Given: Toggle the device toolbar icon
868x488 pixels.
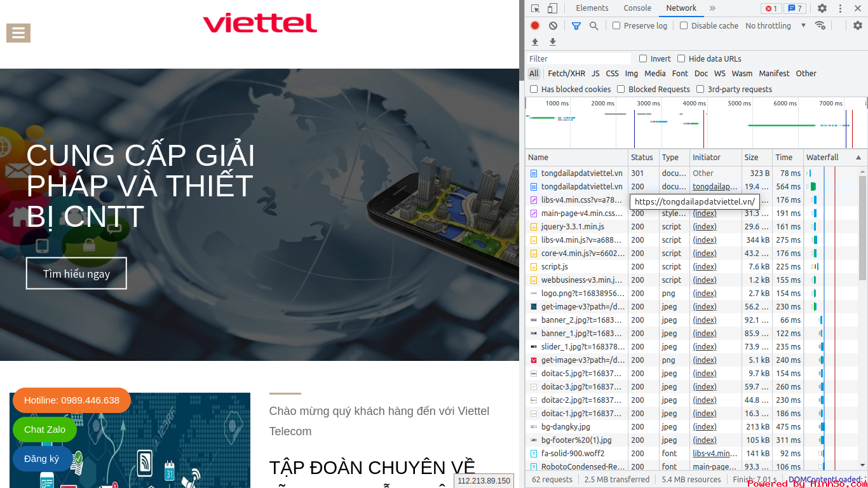Looking at the screenshot, I should pyautogui.click(x=552, y=8).
